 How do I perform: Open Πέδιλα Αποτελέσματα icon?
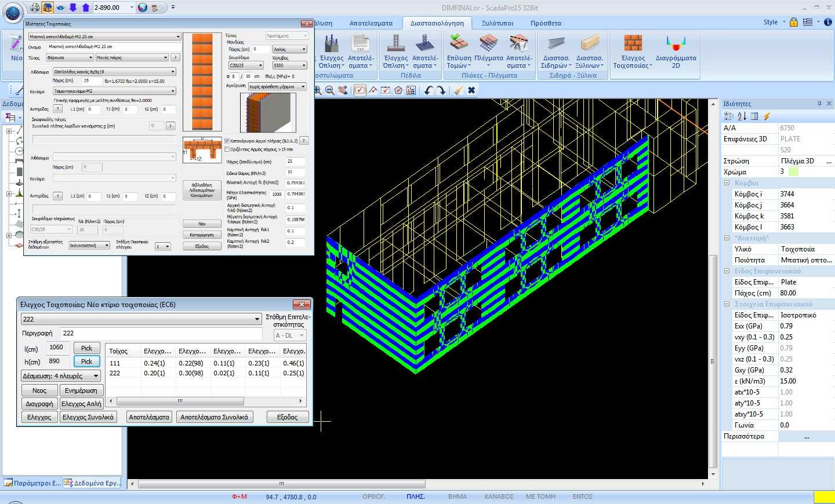click(x=425, y=52)
